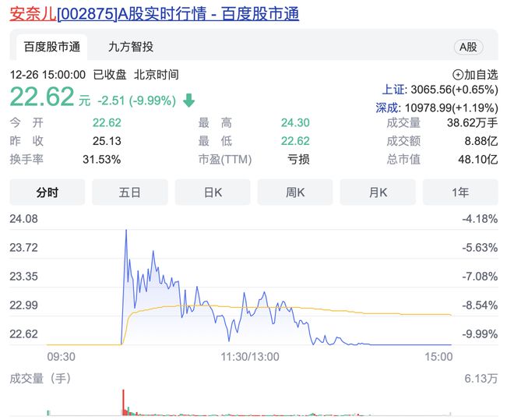Click the 成交额 value 8.88亿

pyautogui.click(x=481, y=141)
